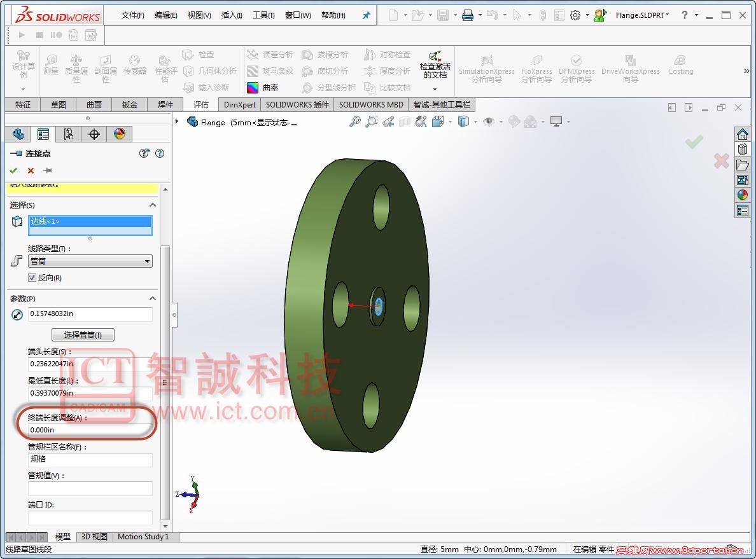Open the Design Library icon in task pane
The width and height of the screenshot is (756, 559).
click(x=743, y=149)
